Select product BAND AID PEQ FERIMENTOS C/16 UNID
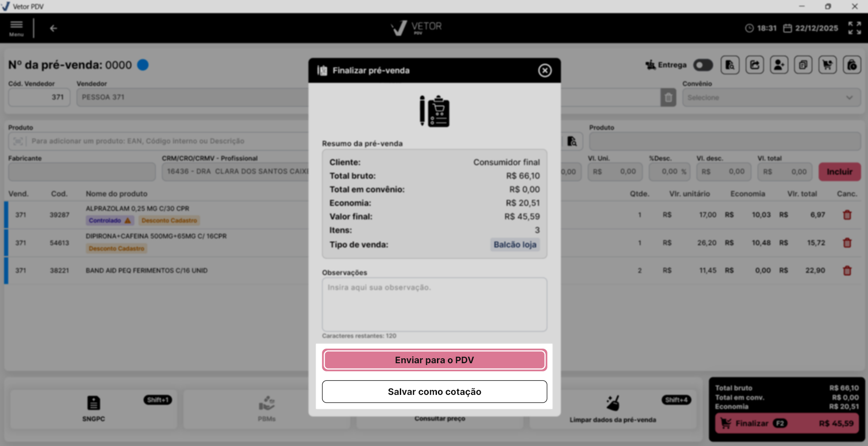The height and width of the screenshot is (446, 868). point(147,270)
